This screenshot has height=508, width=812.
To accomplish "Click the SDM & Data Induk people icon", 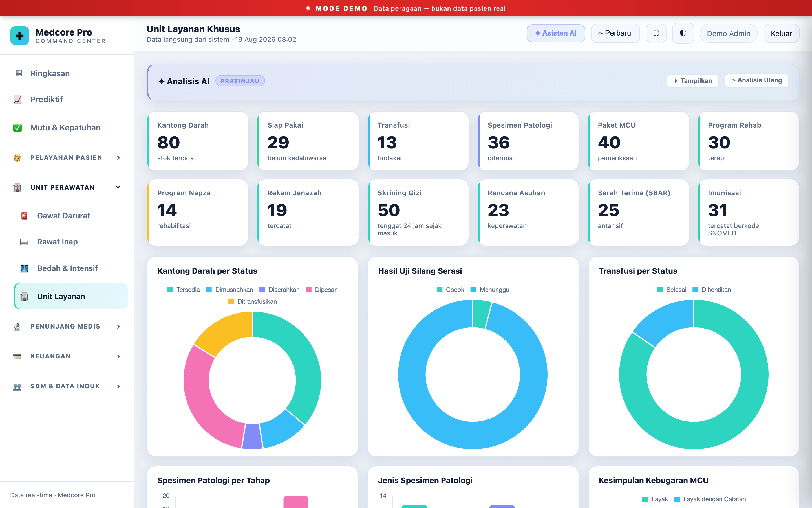I will [x=17, y=386].
